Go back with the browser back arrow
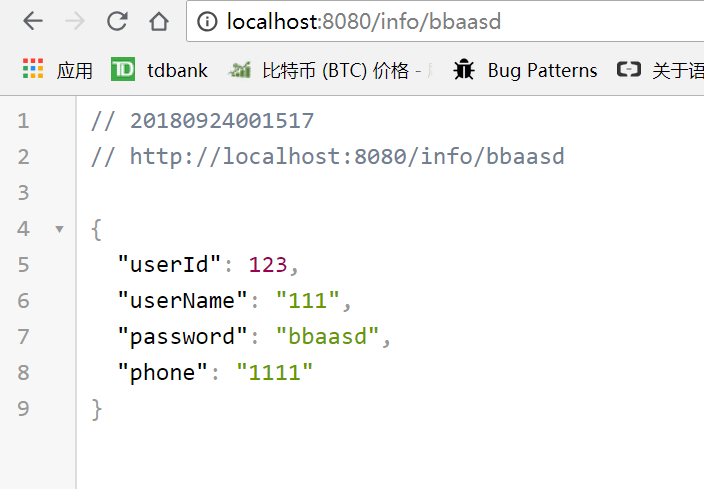704x489 pixels. (33, 21)
